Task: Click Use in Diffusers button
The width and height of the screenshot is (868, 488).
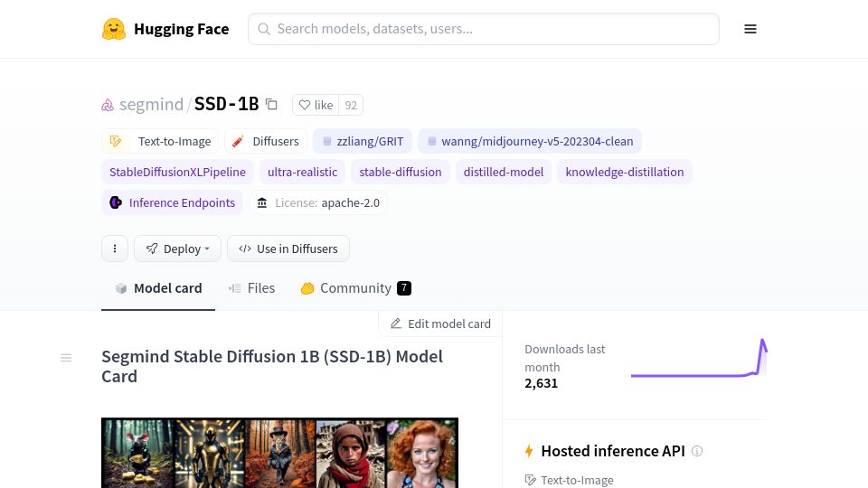Action: [288, 249]
